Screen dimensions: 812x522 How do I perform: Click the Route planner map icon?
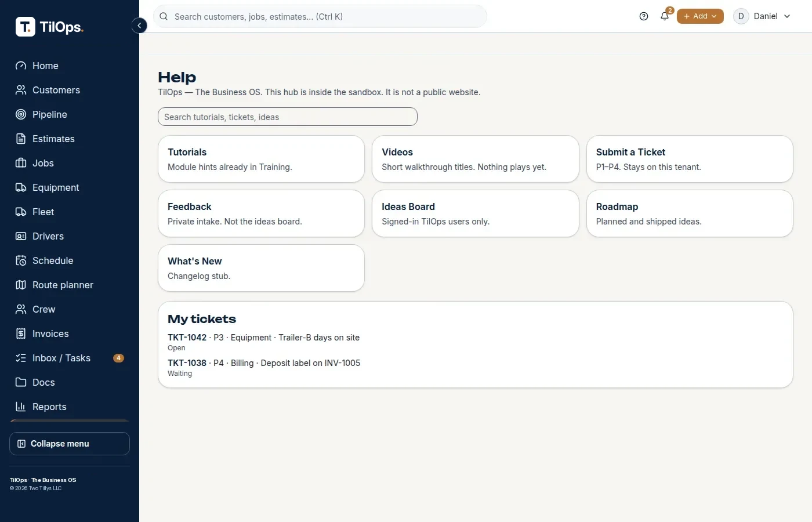21,285
